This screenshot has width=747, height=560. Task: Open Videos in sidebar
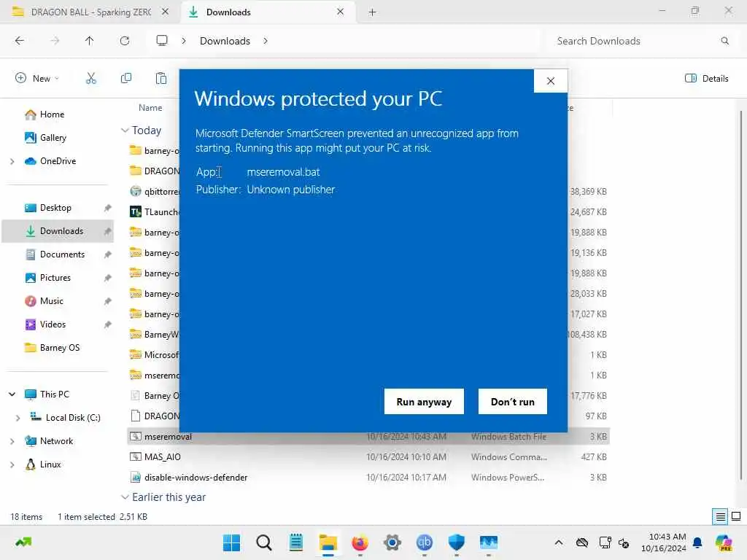pos(53,324)
